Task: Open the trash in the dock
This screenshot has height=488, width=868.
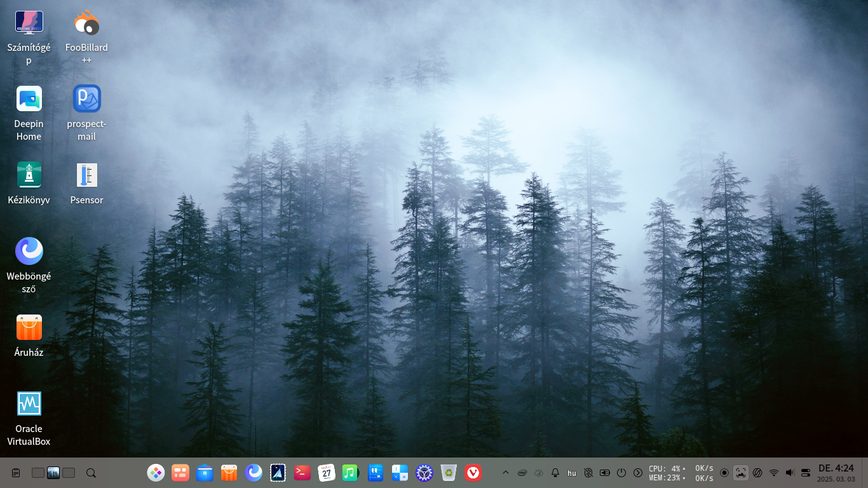Action: (x=449, y=473)
